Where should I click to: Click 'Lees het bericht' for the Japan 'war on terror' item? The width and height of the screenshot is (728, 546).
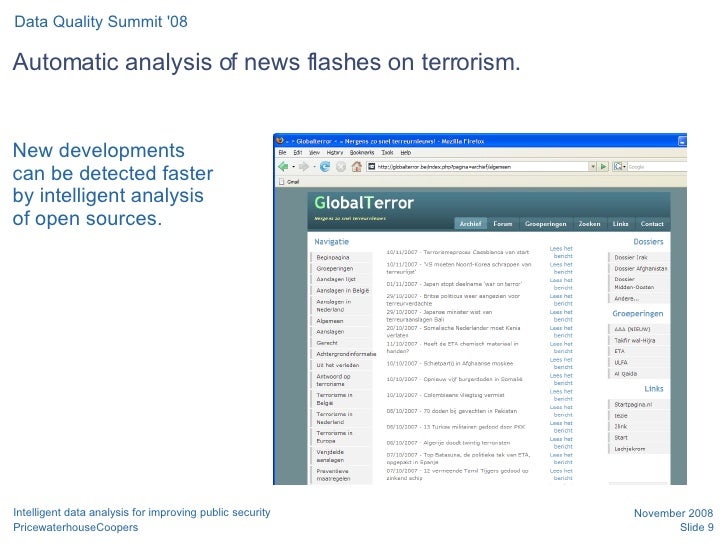point(561,284)
